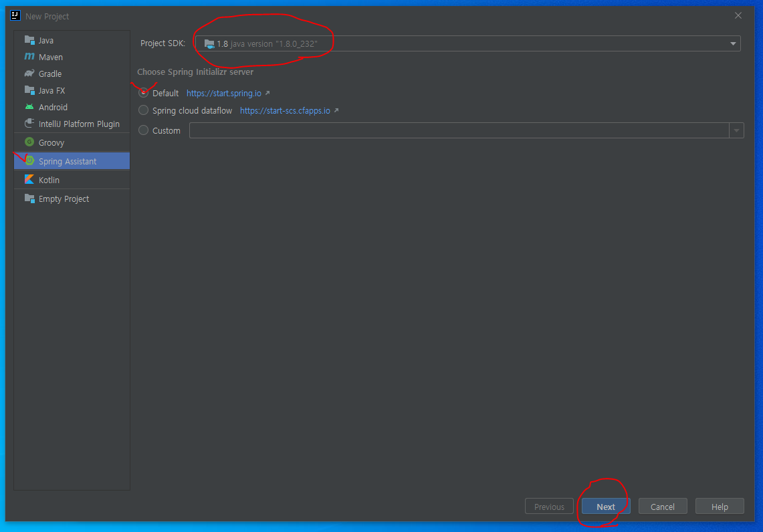Select the Spring cloud dataflow radio button
Image resolution: width=763 pixels, height=532 pixels.
pos(143,110)
